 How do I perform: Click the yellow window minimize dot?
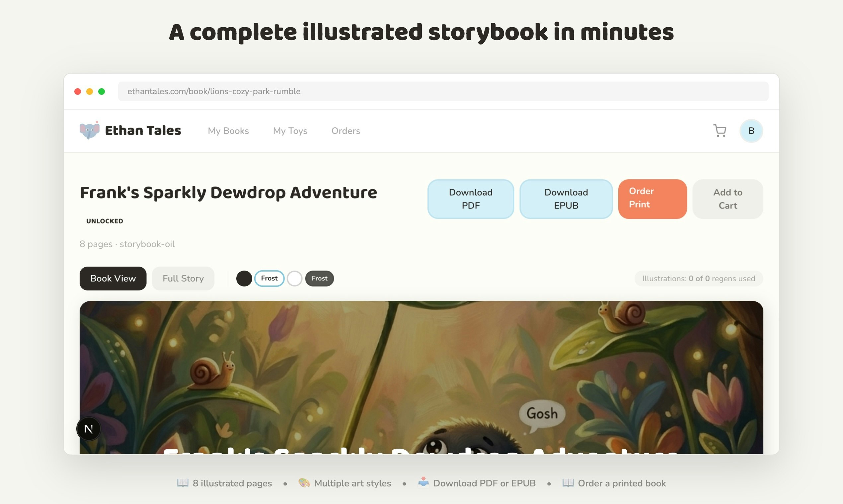tap(89, 92)
